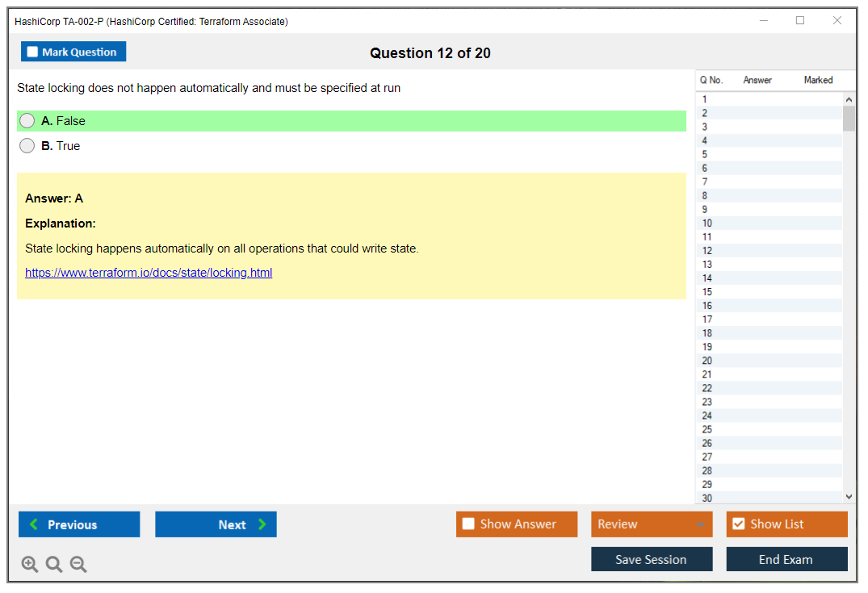
Task: Select answer option A. False
Action: click(x=27, y=121)
